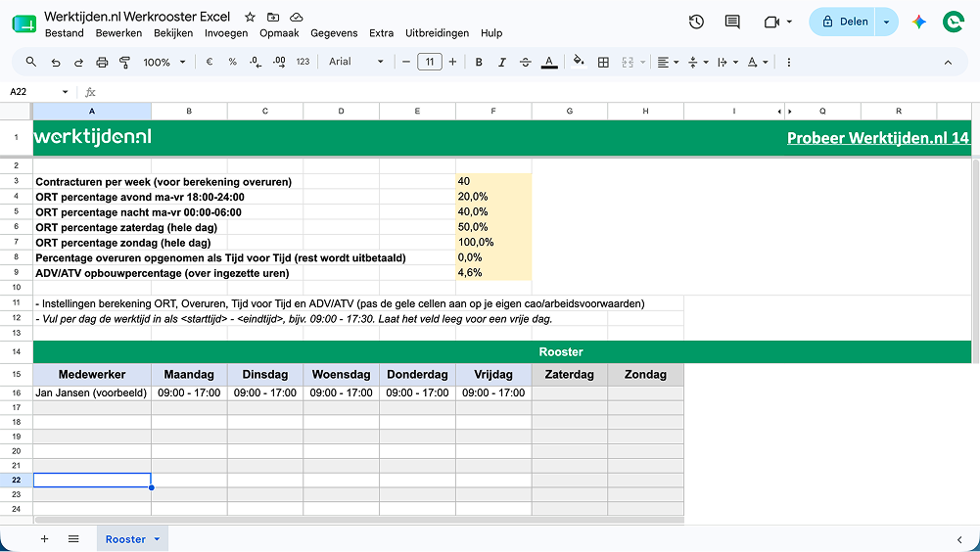Select cell with 40 contract hours

[493, 181]
